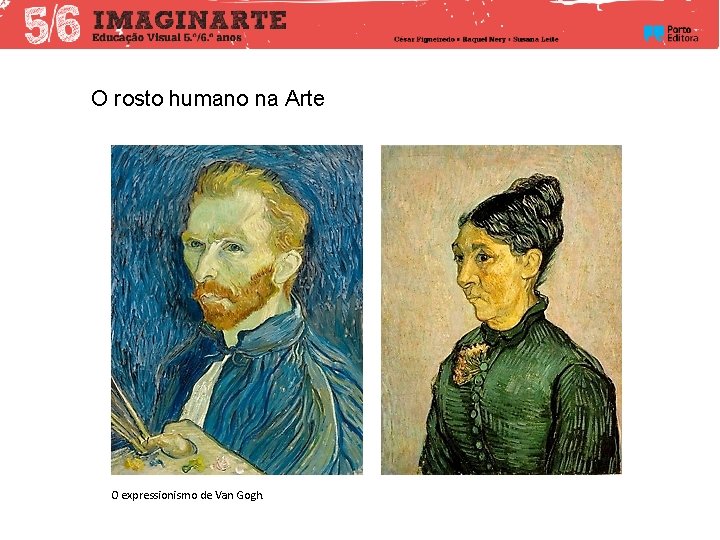Image resolution: width=720 pixels, height=540 pixels.
Task: Select the Van Gogh self-portrait image
Action: coord(237,310)
